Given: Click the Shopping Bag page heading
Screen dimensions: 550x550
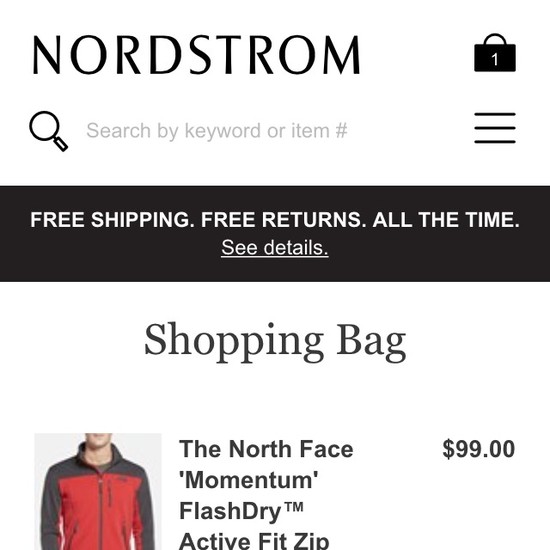Looking at the screenshot, I should click(x=275, y=340).
